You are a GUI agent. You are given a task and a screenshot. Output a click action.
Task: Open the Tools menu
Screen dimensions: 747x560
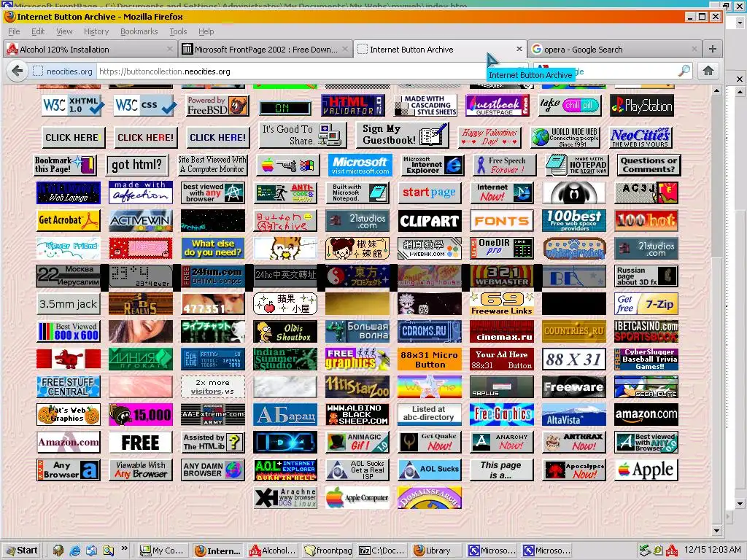(178, 31)
